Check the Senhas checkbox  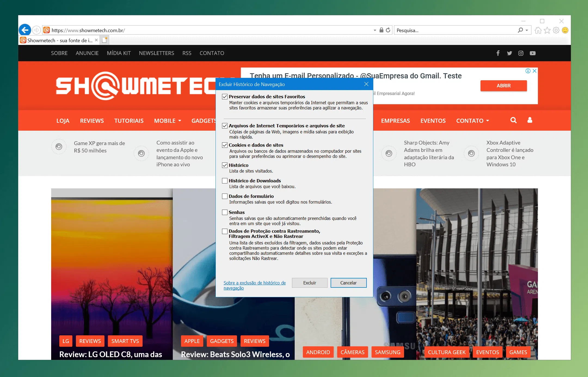pos(225,212)
